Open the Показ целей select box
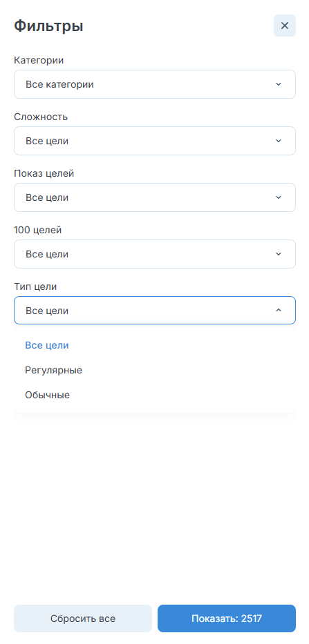 (x=155, y=197)
